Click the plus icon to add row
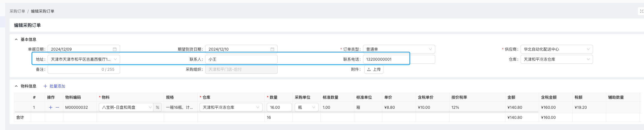Image resolution: width=644 pixels, height=130 pixels. point(51,107)
